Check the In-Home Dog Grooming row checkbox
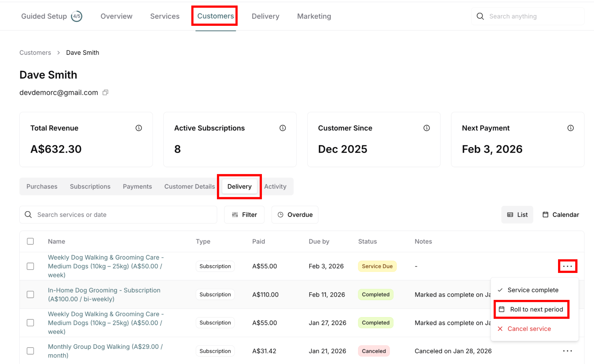Image resolution: width=594 pixels, height=364 pixels. pos(30,294)
